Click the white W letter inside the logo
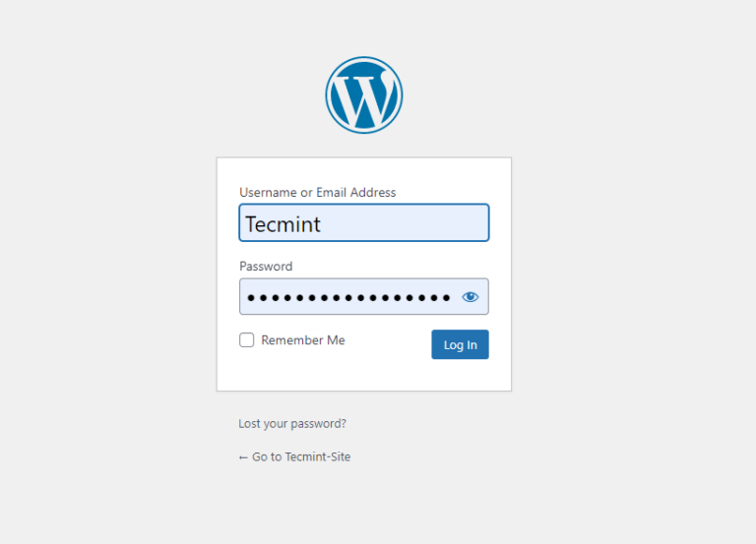The width and height of the screenshot is (756, 544). 362,99
